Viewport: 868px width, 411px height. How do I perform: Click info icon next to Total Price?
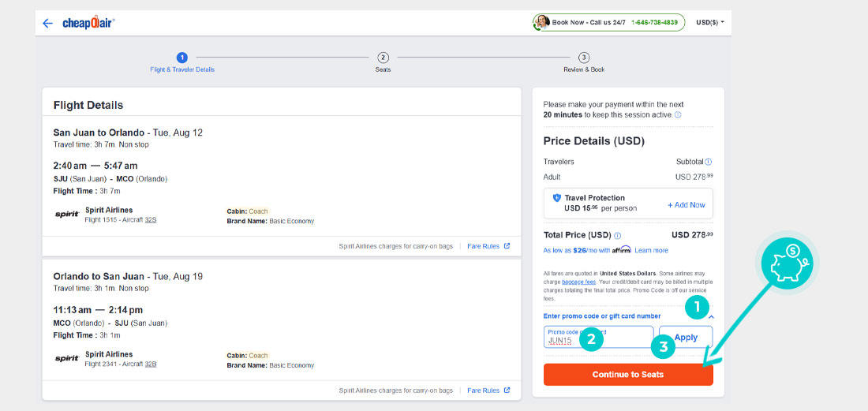tap(618, 235)
